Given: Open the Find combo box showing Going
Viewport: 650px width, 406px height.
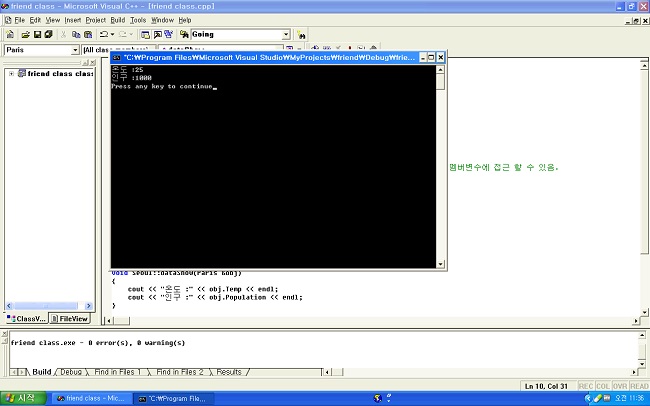Looking at the screenshot, I should click(286, 34).
